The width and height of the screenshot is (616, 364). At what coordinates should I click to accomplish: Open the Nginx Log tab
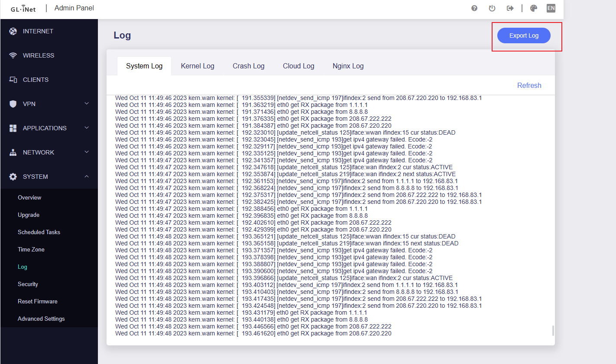(x=348, y=66)
